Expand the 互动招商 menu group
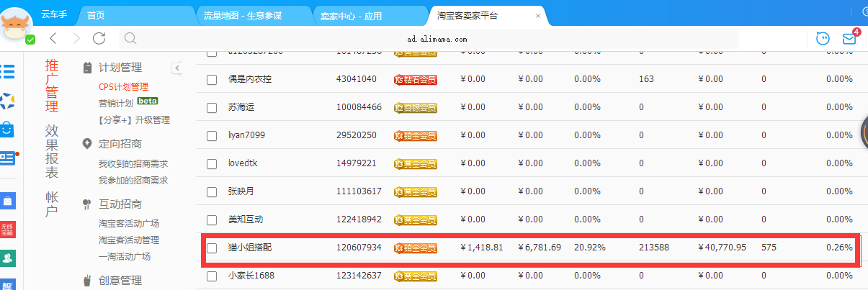868x290 pixels. click(x=120, y=204)
